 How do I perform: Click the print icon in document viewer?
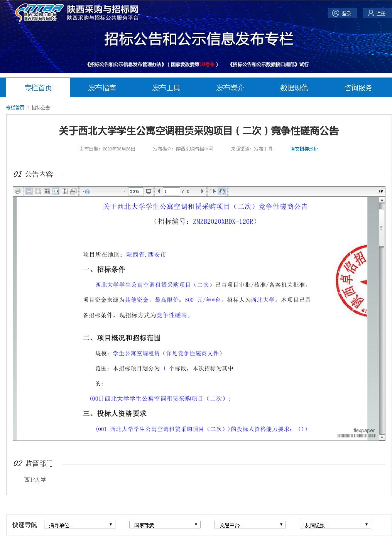coord(18,191)
